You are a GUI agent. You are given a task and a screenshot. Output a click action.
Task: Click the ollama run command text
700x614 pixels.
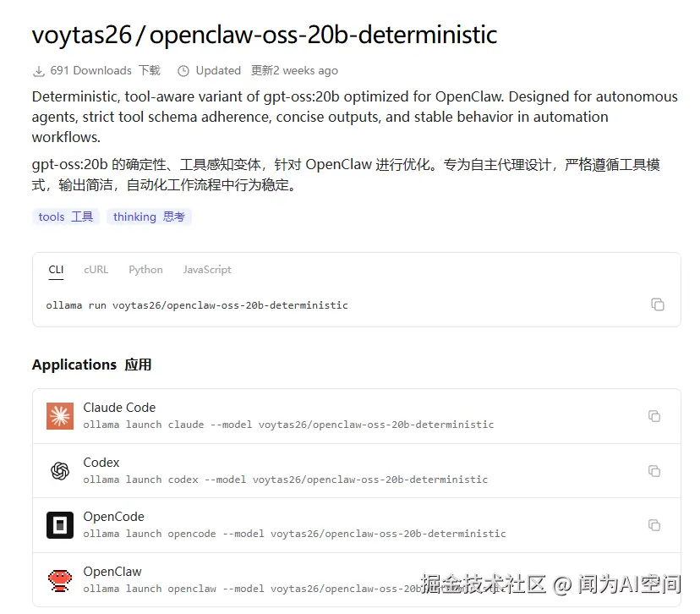coord(197,305)
